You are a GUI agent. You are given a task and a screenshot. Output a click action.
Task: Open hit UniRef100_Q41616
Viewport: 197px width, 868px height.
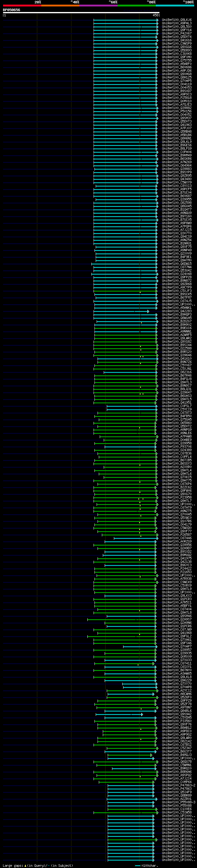tap(177, 40)
